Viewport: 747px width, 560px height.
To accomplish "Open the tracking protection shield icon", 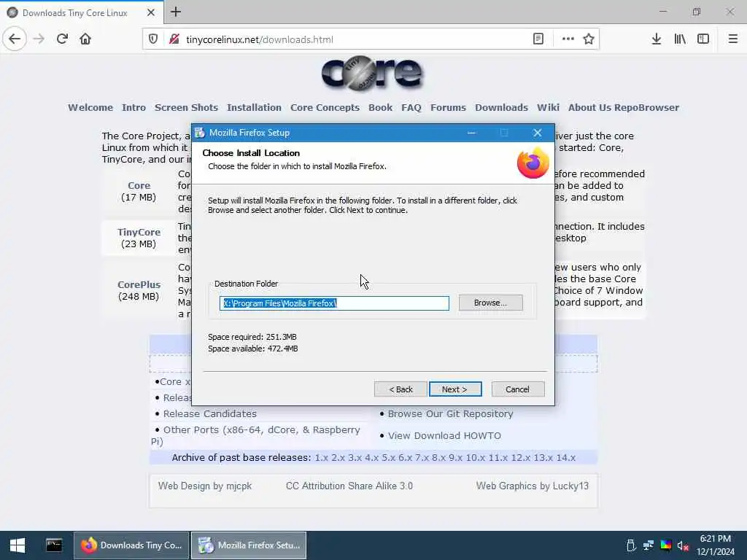I will tap(153, 39).
